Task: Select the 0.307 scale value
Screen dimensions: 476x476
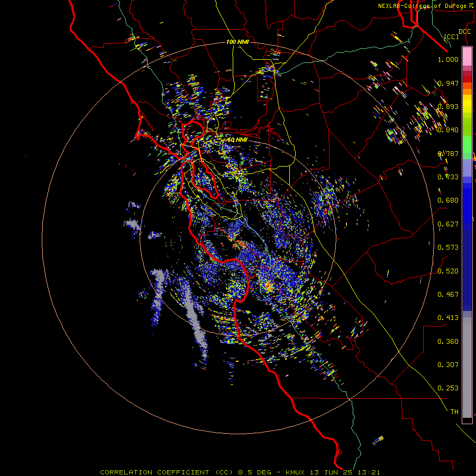Action: [x=448, y=365]
